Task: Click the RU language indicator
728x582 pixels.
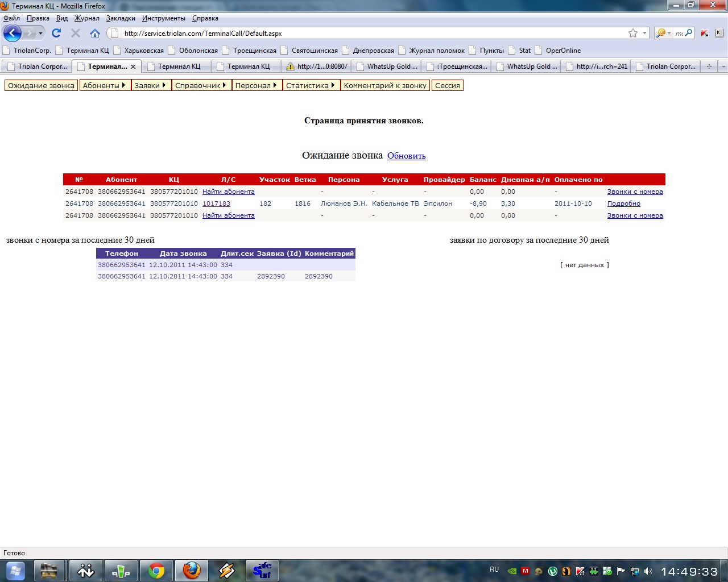Action: (x=494, y=569)
